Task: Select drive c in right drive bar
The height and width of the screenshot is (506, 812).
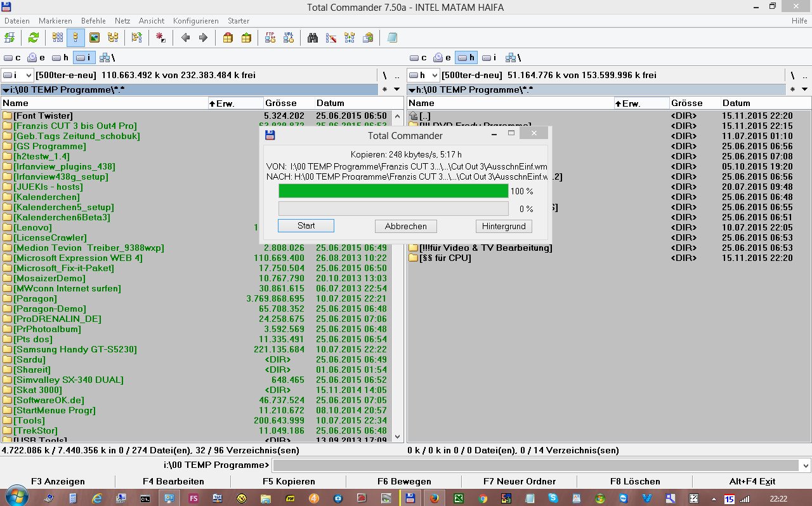Action: point(418,58)
